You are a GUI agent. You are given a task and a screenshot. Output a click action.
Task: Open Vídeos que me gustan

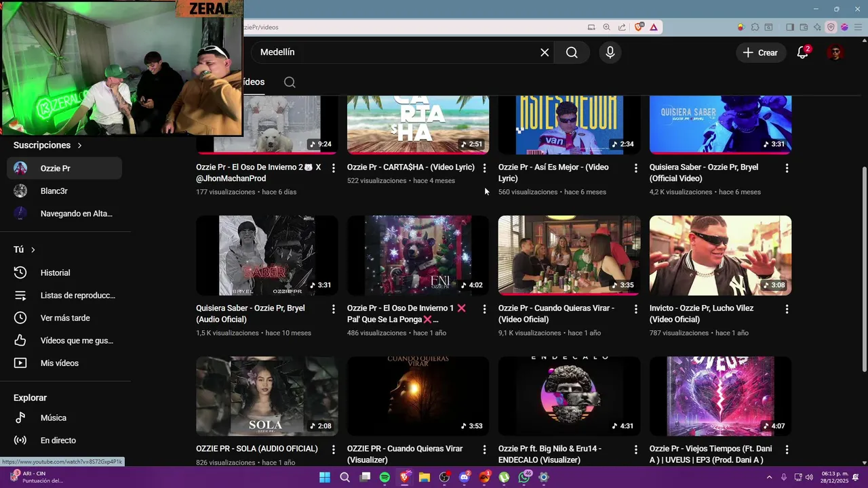64,341
